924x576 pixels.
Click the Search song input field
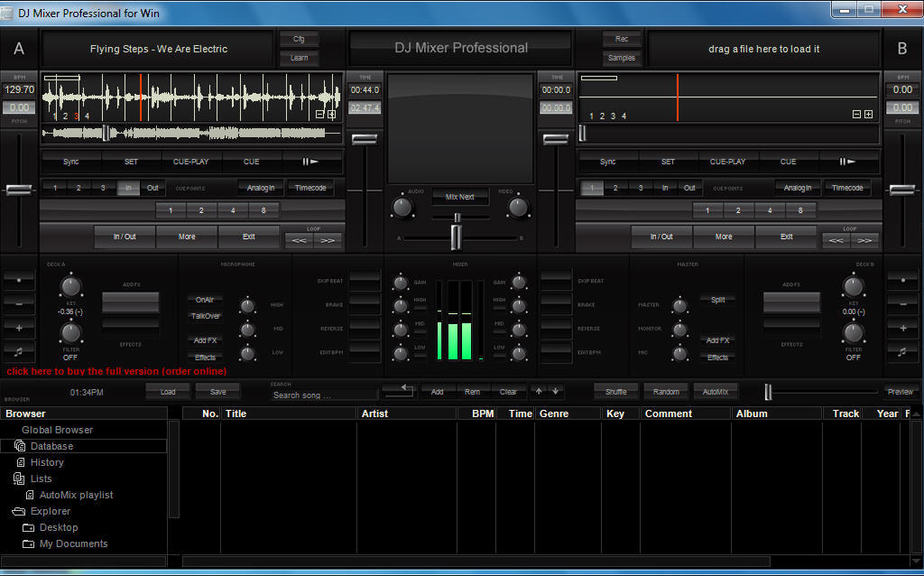[324, 395]
